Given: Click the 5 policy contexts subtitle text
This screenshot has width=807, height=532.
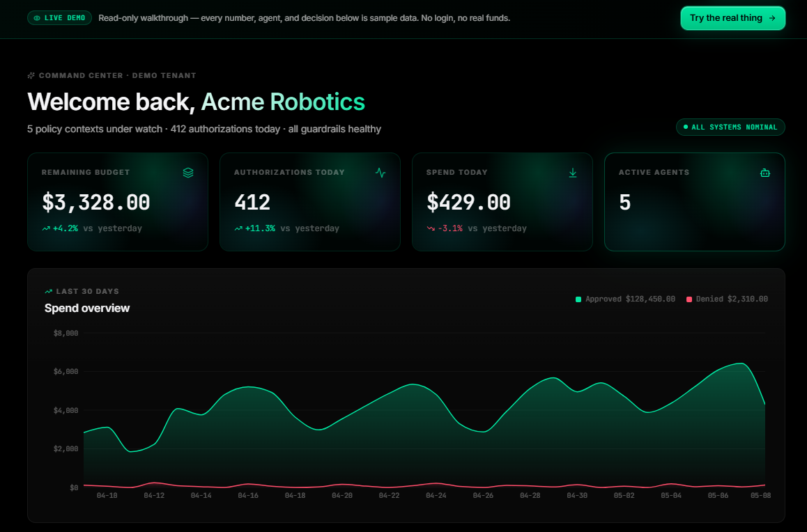Looking at the screenshot, I should pos(204,129).
